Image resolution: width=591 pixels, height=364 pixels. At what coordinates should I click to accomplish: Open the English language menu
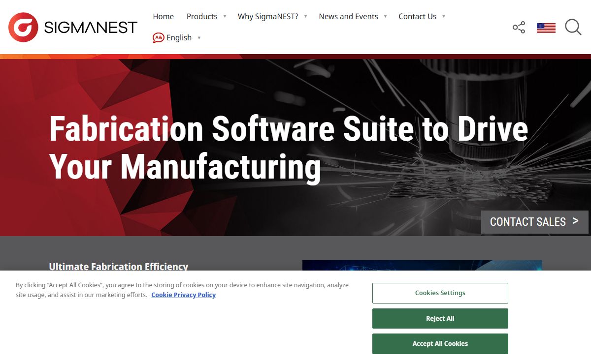[x=179, y=38]
